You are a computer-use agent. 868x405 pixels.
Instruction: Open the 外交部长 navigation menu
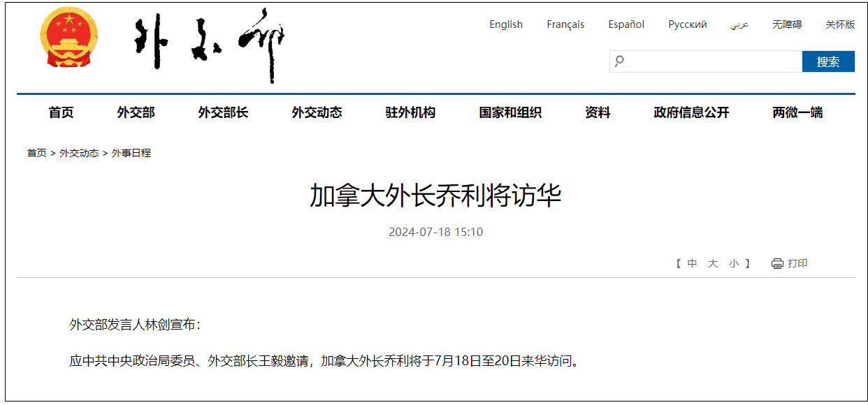pos(223,112)
